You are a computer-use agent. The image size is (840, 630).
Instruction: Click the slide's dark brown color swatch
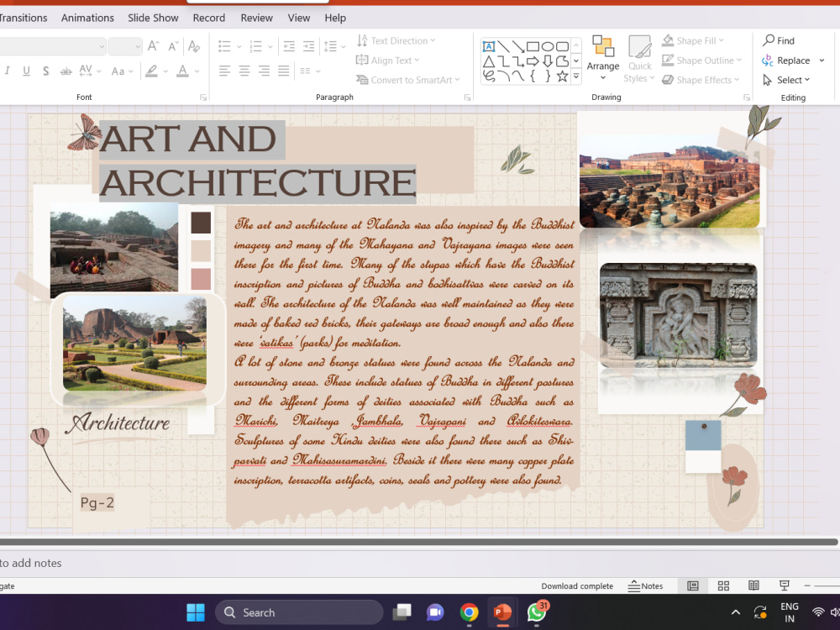click(x=201, y=223)
